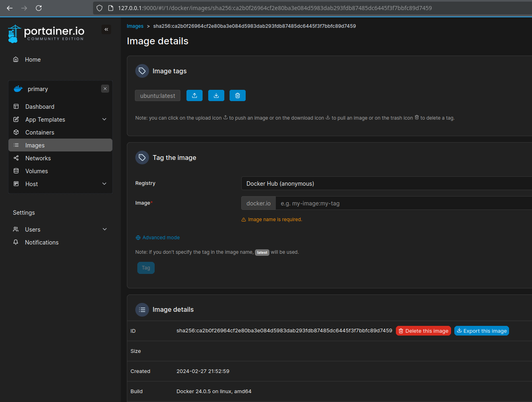The width and height of the screenshot is (532, 402).
Task: Click the Image details section list icon
Action: (142, 309)
